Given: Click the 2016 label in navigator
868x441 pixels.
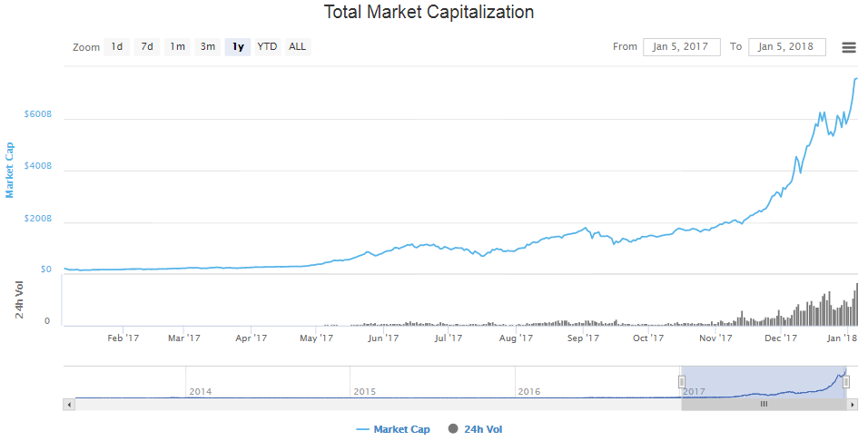Looking at the screenshot, I should coord(528,392).
